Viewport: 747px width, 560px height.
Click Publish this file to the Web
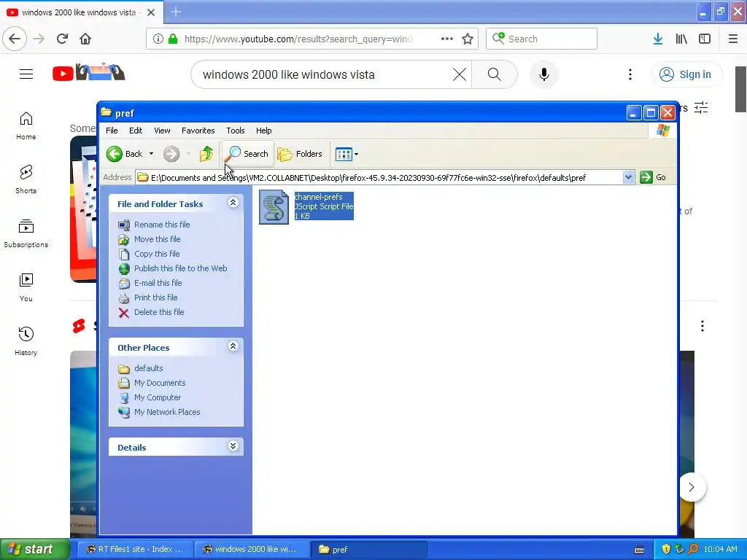tap(181, 268)
